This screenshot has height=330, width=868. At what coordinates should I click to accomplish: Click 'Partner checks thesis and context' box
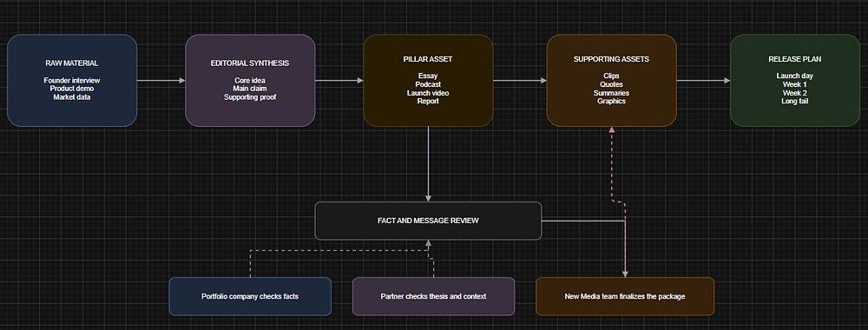433,296
